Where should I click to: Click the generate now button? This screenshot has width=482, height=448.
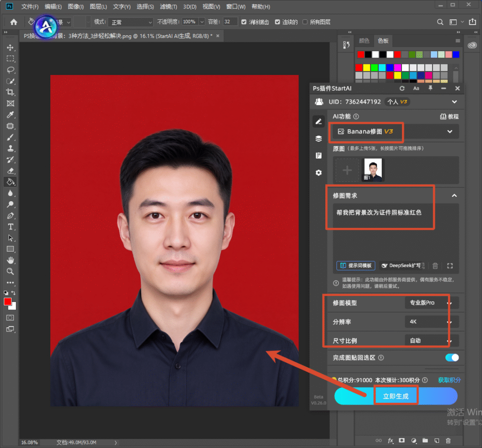[x=396, y=396]
